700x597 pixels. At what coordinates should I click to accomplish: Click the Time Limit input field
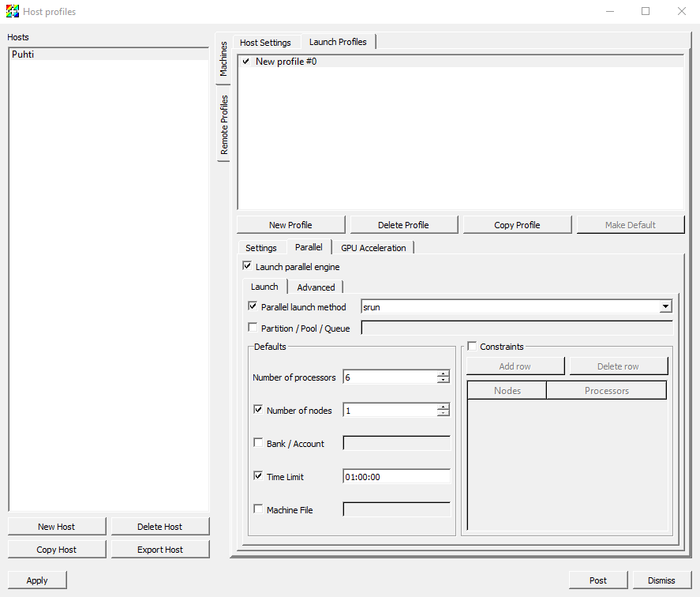(x=396, y=477)
